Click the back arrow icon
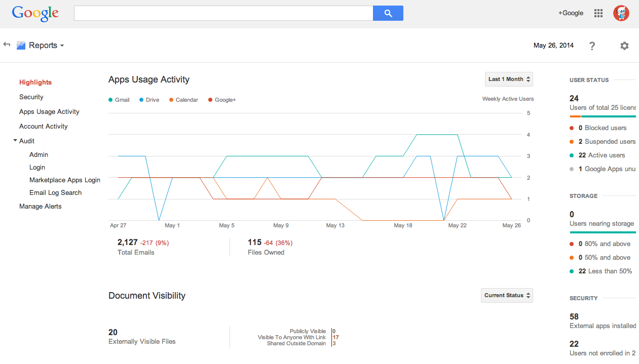The width and height of the screenshot is (639, 364). 7,45
